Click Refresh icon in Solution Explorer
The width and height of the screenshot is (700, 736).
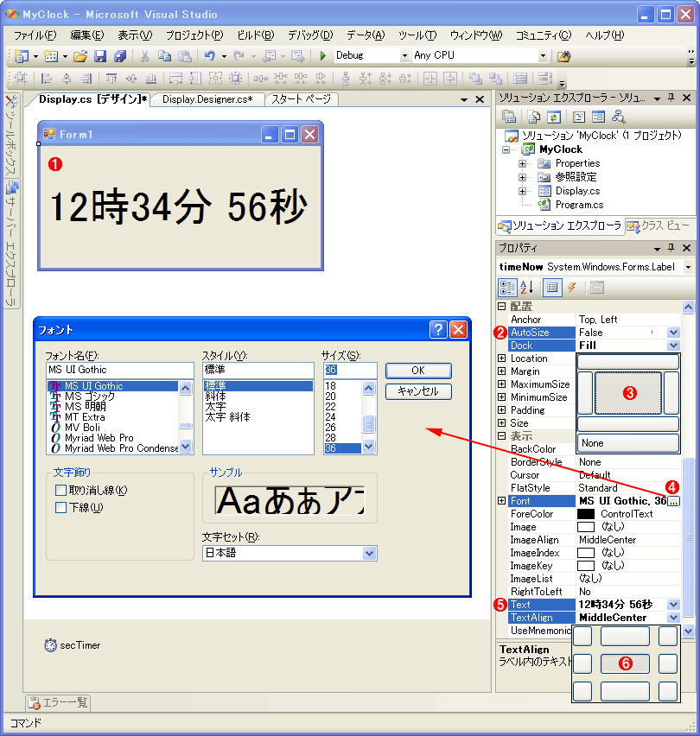[554, 117]
